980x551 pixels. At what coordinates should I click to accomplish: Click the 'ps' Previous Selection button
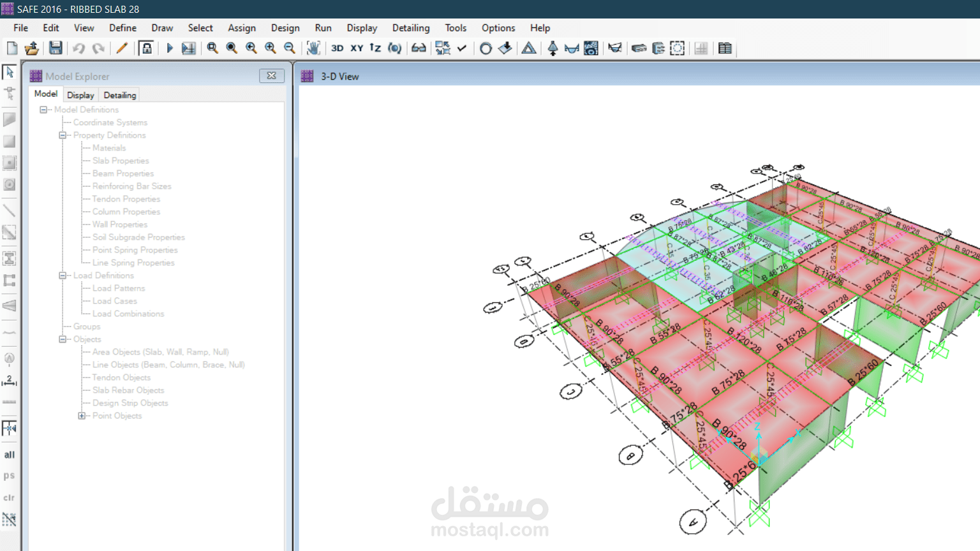10,476
